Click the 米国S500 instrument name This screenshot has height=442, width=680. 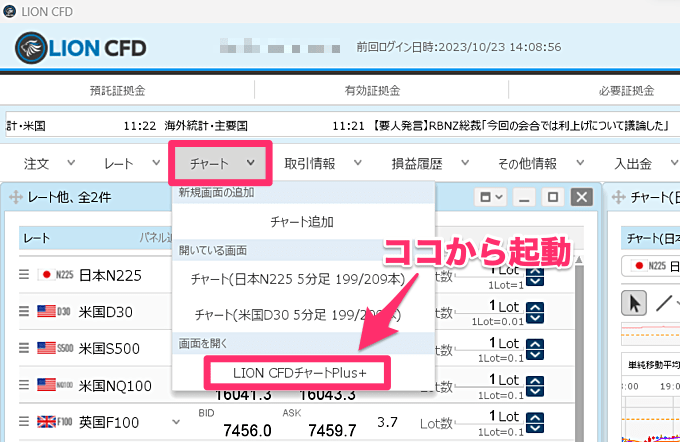click(x=109, y=348)
